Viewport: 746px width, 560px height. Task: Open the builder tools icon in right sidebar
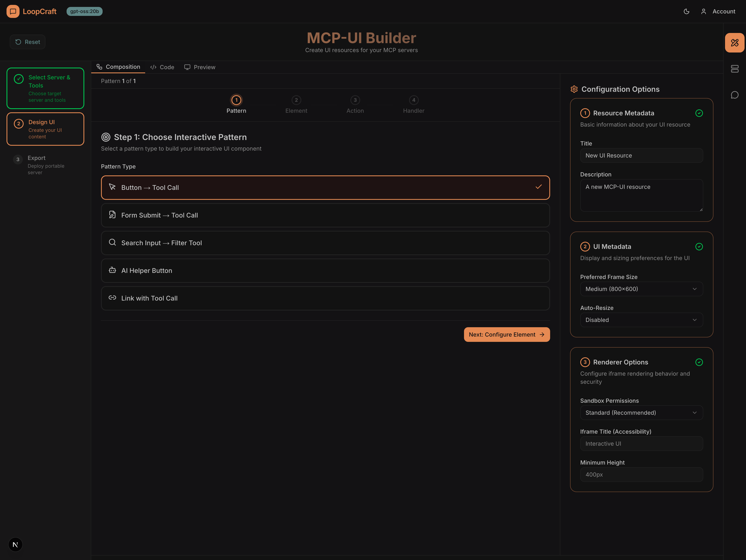(x=735, y=43)
